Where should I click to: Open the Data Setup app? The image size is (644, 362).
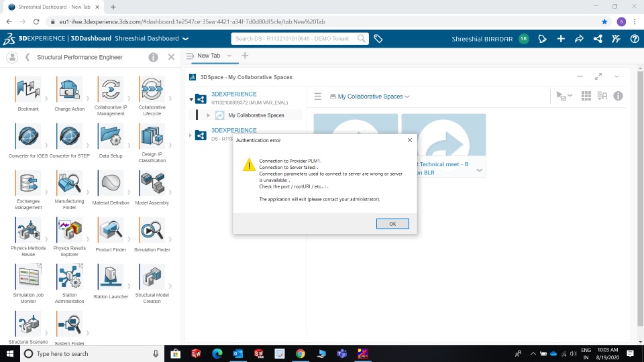[111, 136]
